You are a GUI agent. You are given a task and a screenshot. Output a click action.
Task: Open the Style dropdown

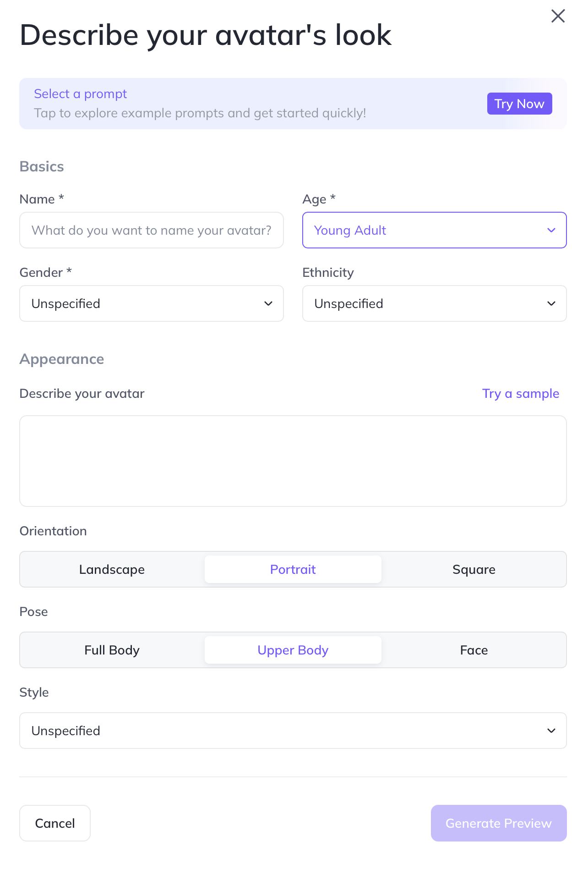coord(293,731)
